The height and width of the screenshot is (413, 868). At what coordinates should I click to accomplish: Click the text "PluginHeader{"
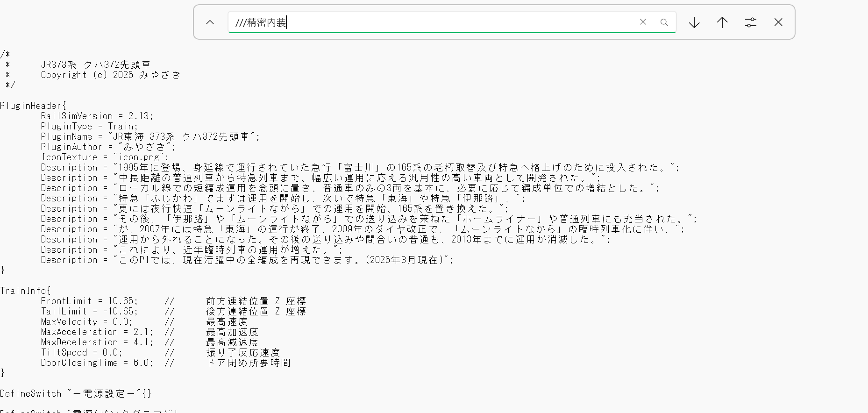[x=33, y=106]
